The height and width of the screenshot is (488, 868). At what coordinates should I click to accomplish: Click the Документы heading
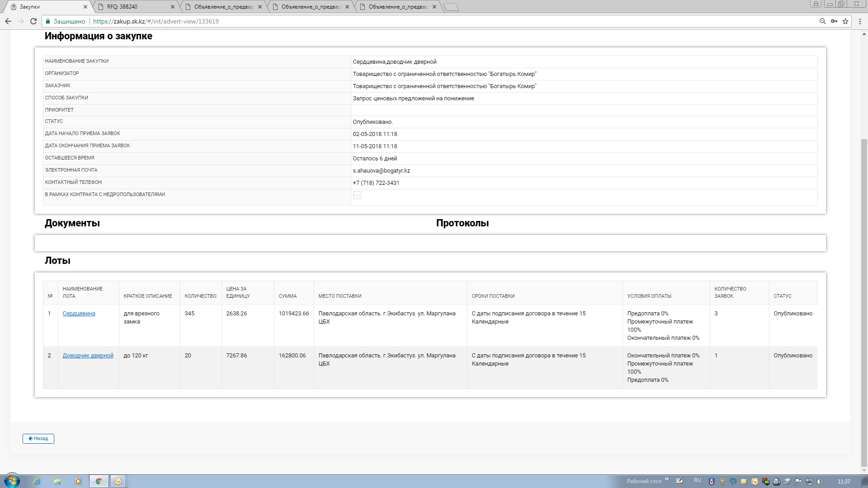click(x=72, y=223)
